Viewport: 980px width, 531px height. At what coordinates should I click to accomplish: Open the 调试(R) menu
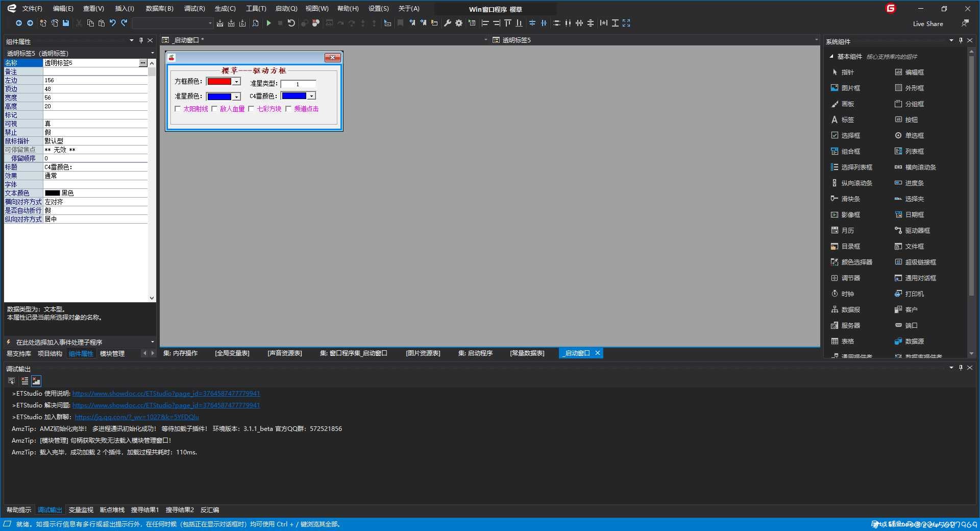coord(194,9)
